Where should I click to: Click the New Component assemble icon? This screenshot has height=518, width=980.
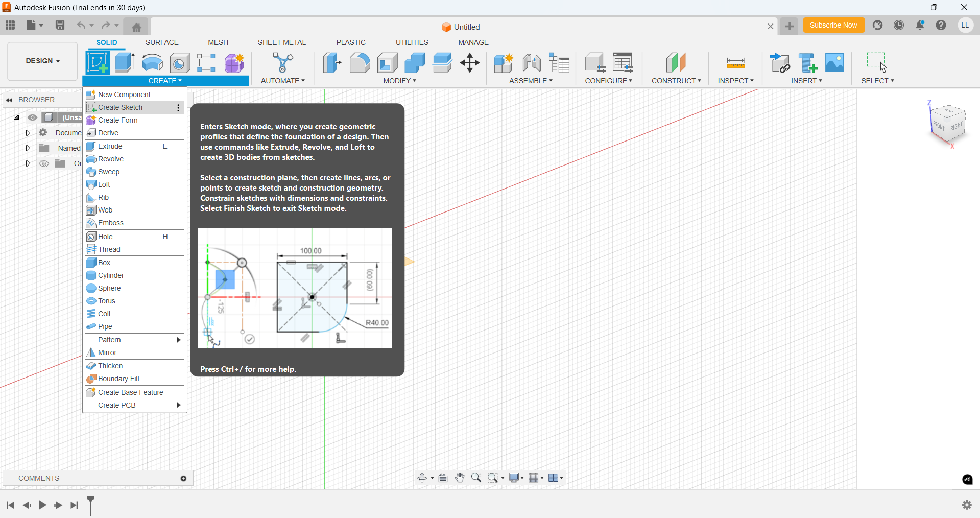pyautogui.click(x=504, y=63)
